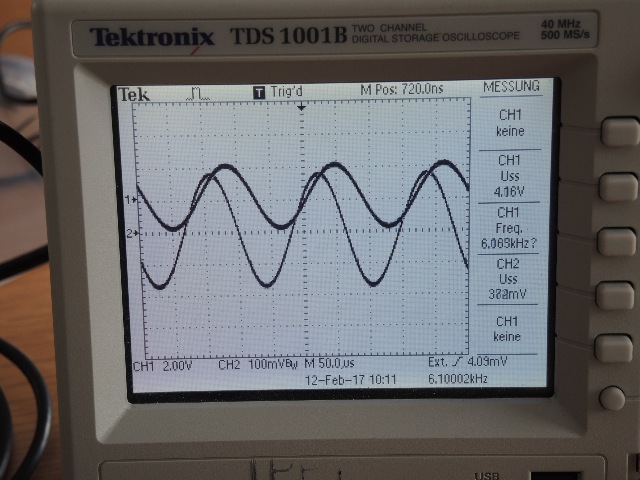
Task: Click the channel 2 ground marker
Action: [x=132, y=233]
